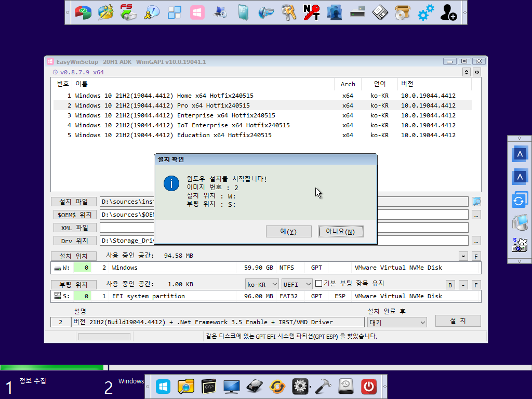The image size is (532, 399).
Task: Click the XML 파일 button
Action: pos(75,228)
